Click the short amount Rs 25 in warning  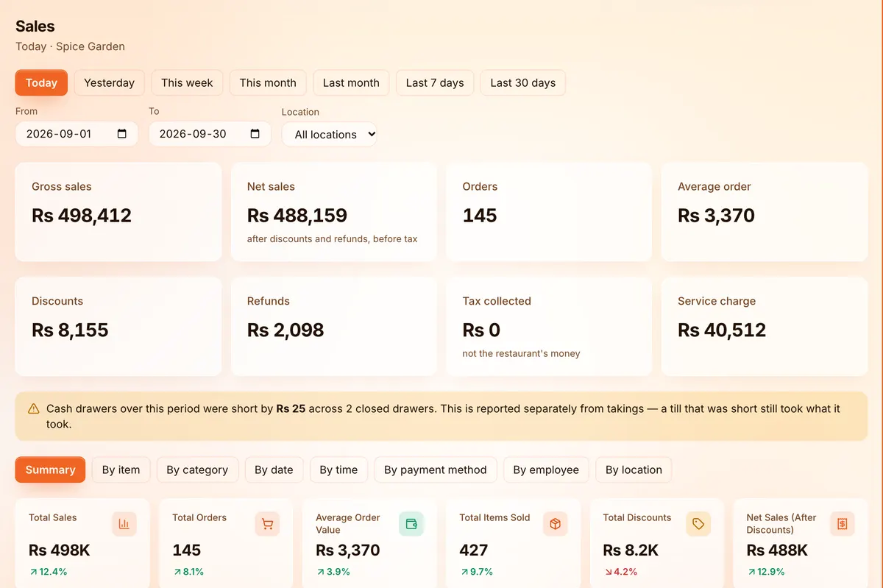pyautogui.click(x=291, y=408)
